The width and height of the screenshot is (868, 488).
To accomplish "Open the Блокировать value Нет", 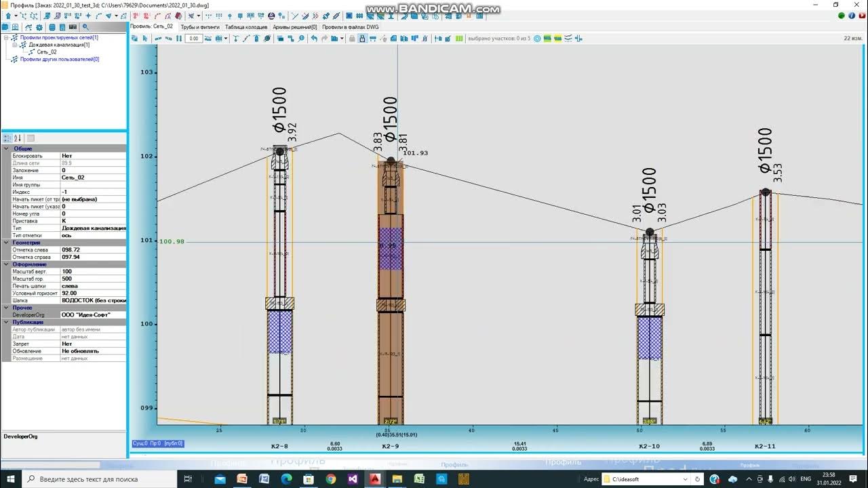I will [x=93, y=156].
